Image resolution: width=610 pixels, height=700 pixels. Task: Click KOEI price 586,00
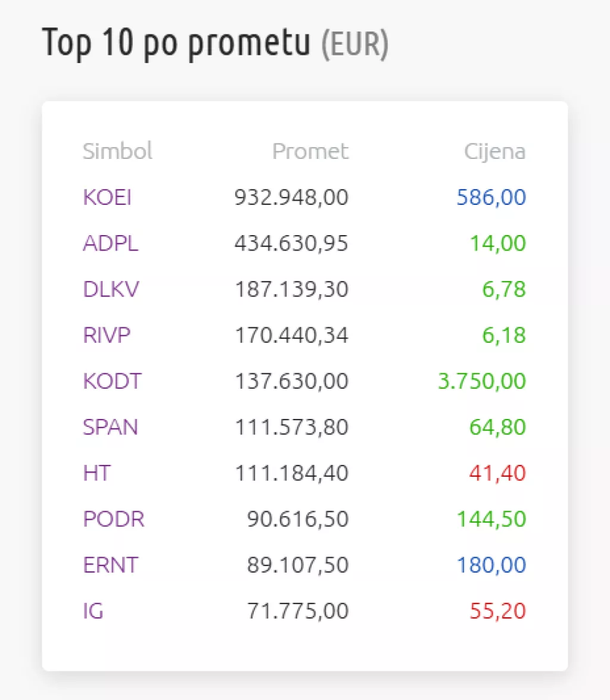pyautogui.click(x=491, y=198)
